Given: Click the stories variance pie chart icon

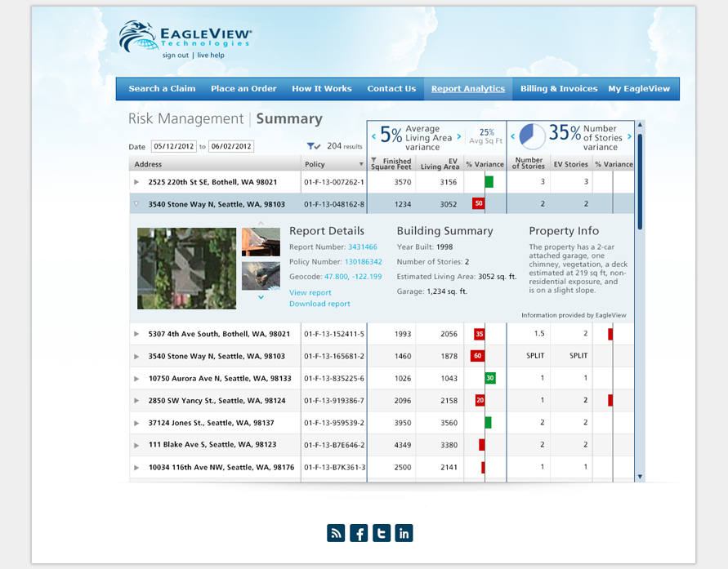Looking at the screenshot, I should pos(532,136).
